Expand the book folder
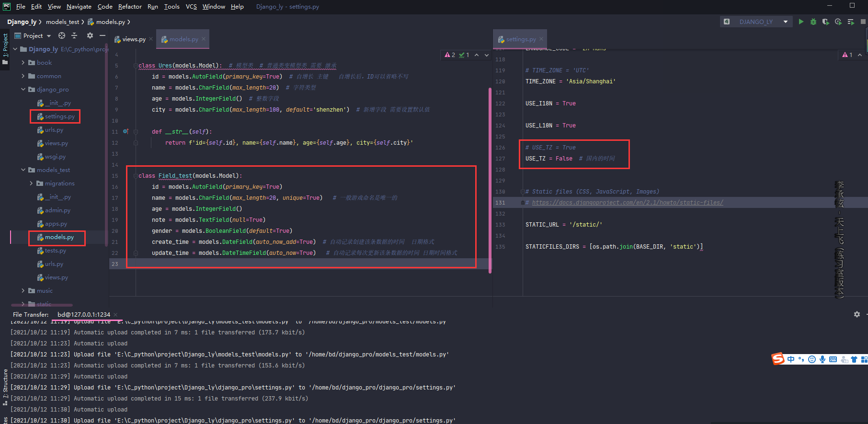868x424 pixels. tap(23, 62)
